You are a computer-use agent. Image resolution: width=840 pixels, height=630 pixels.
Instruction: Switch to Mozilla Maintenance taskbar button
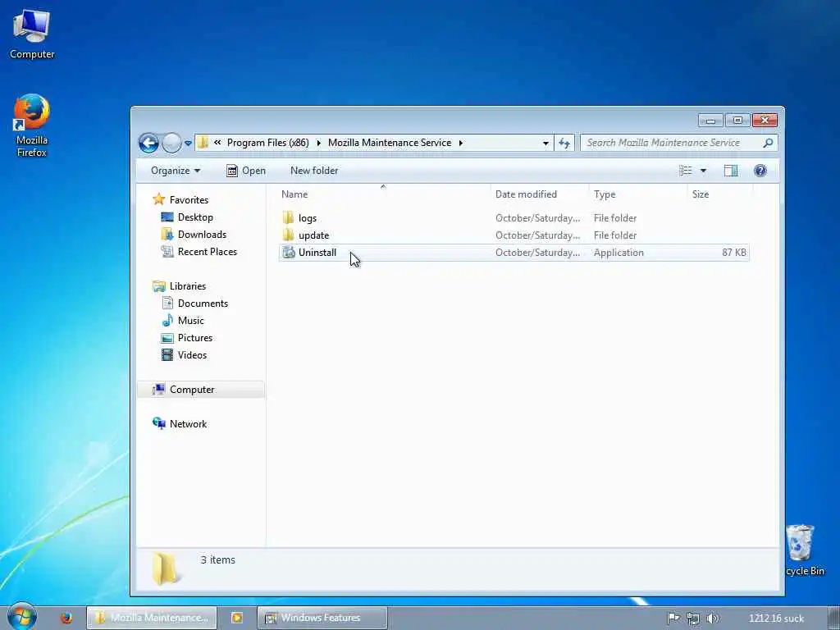pos(152,618)
